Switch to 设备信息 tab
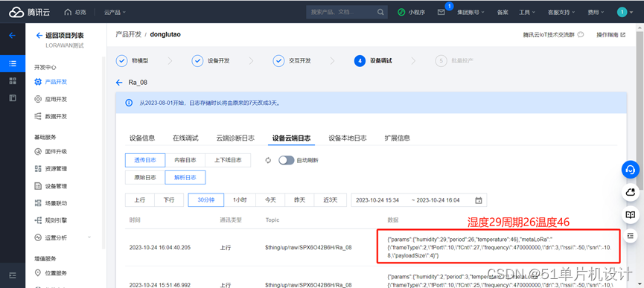644x288 pixels. tap(142, 138)
